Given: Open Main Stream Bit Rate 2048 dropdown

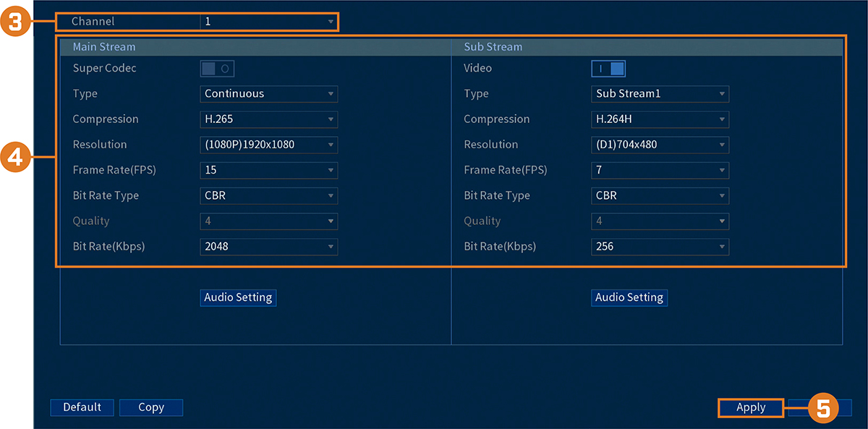Looking at the screenshot, I should tap(269, 247).
